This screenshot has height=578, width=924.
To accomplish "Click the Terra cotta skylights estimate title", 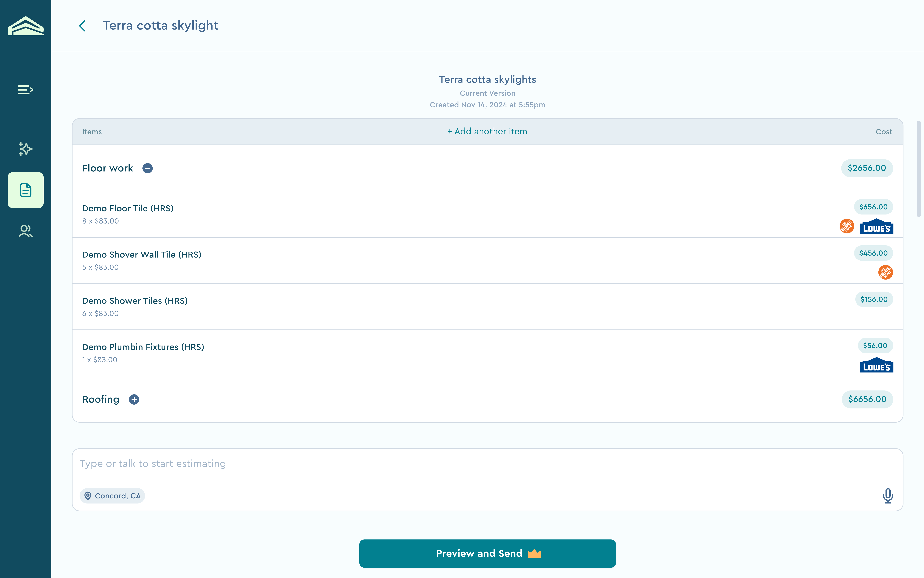I will pyautogui.click(x=487, y=79).
